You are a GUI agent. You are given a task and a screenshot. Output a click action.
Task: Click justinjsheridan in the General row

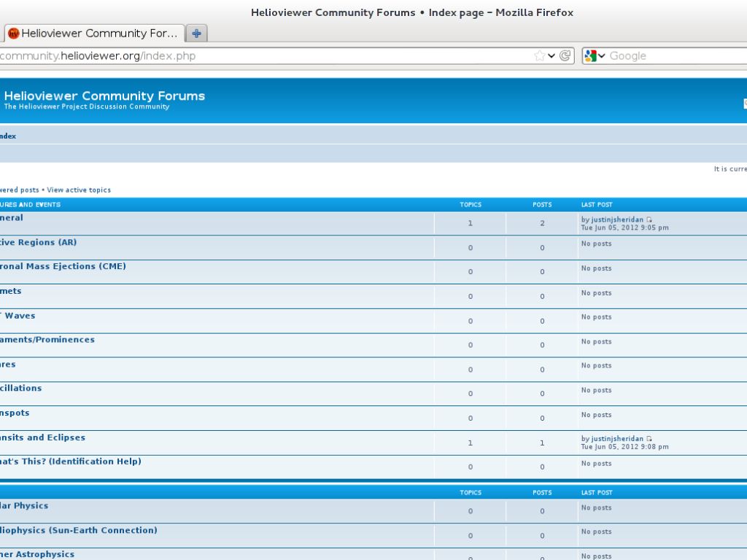click(x=617, y=219)
